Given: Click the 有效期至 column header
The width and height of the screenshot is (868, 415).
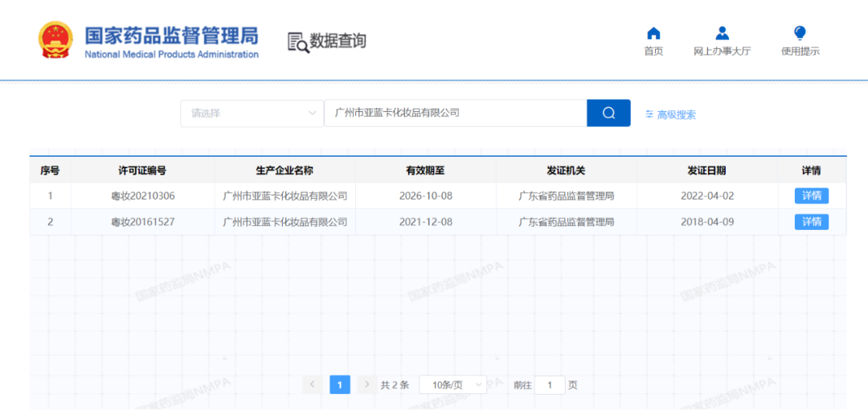Looking at the screenshot, I should (x=425, y=171).
